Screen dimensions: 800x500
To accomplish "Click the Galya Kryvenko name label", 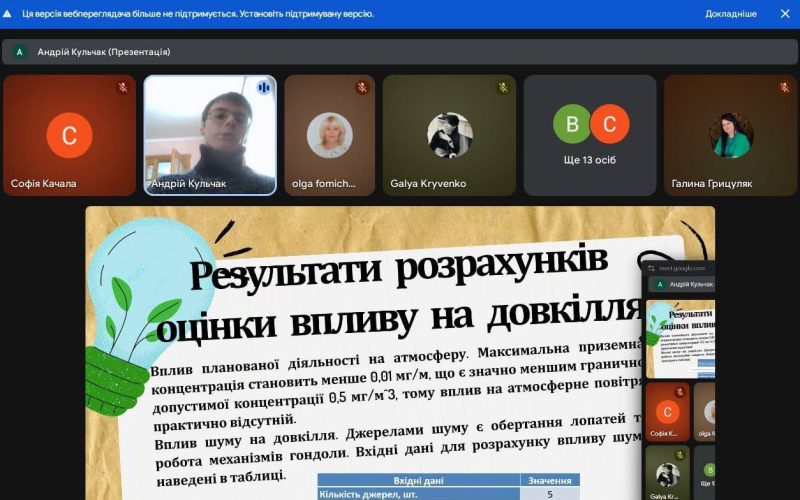I will click(x=428, y=184).
